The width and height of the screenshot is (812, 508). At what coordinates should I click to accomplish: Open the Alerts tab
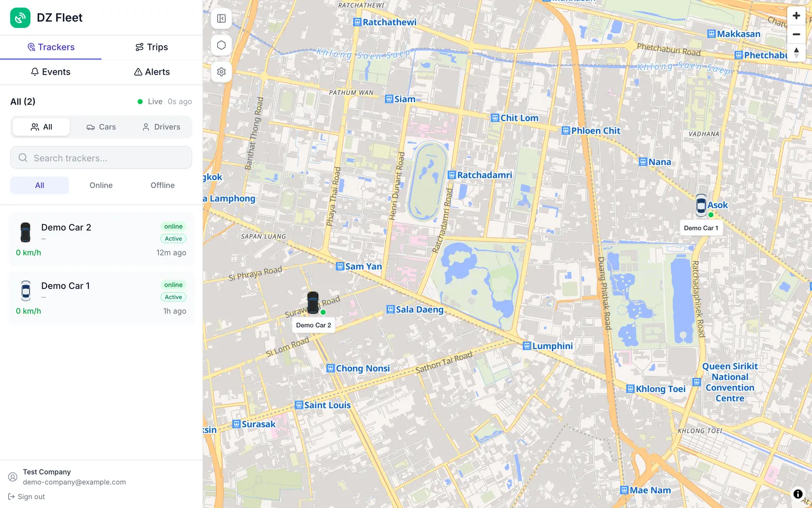click(x=152, y=72)
